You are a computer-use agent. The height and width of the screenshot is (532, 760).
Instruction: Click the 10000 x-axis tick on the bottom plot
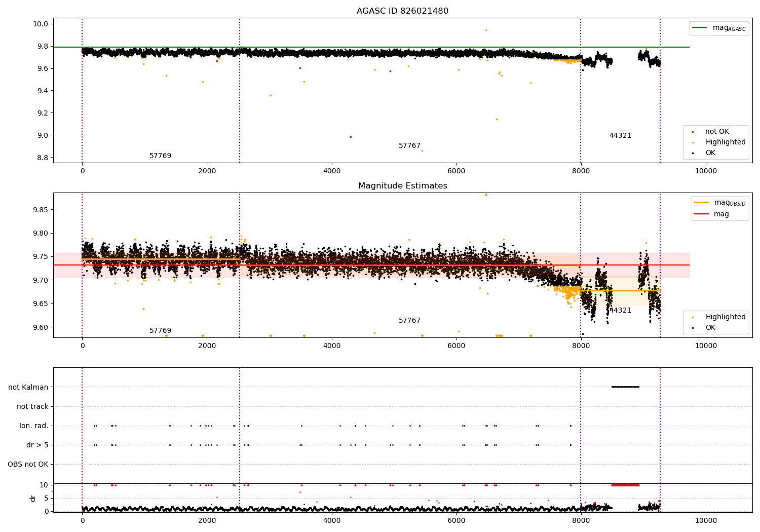click(706, 520)
